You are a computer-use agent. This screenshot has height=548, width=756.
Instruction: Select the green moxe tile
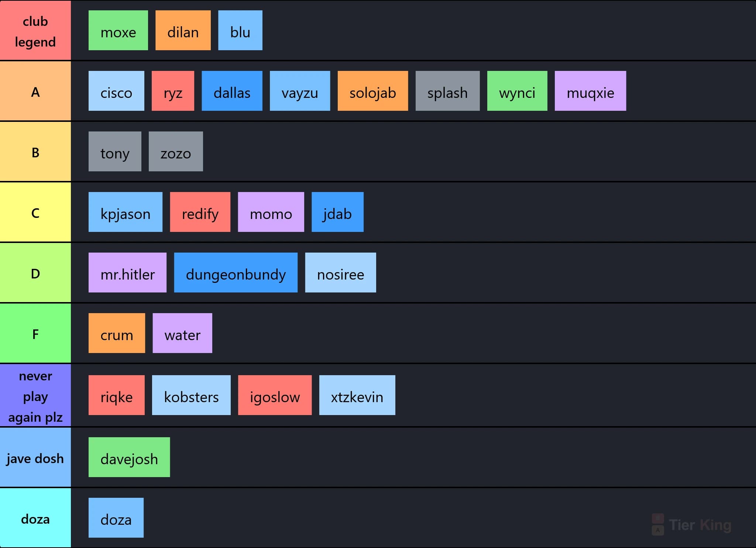(118, 30)
